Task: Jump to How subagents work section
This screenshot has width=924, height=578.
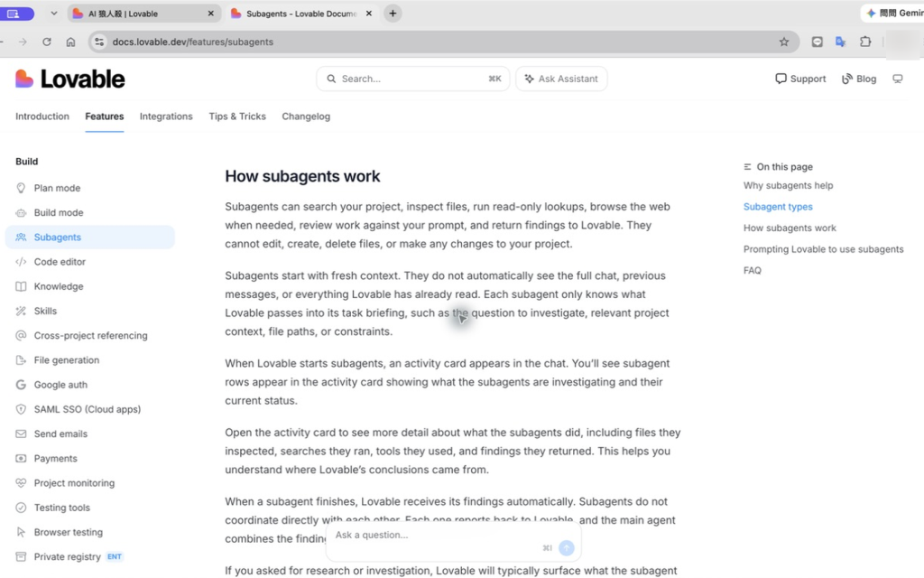Action: (790, 228)
